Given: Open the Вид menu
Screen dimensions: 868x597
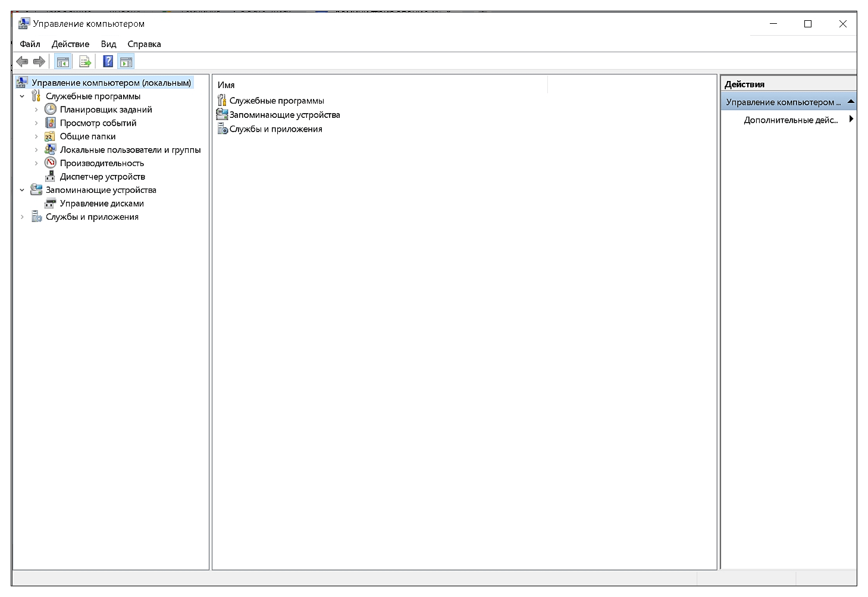Looking at the screenshot, I should pos(108,44).
